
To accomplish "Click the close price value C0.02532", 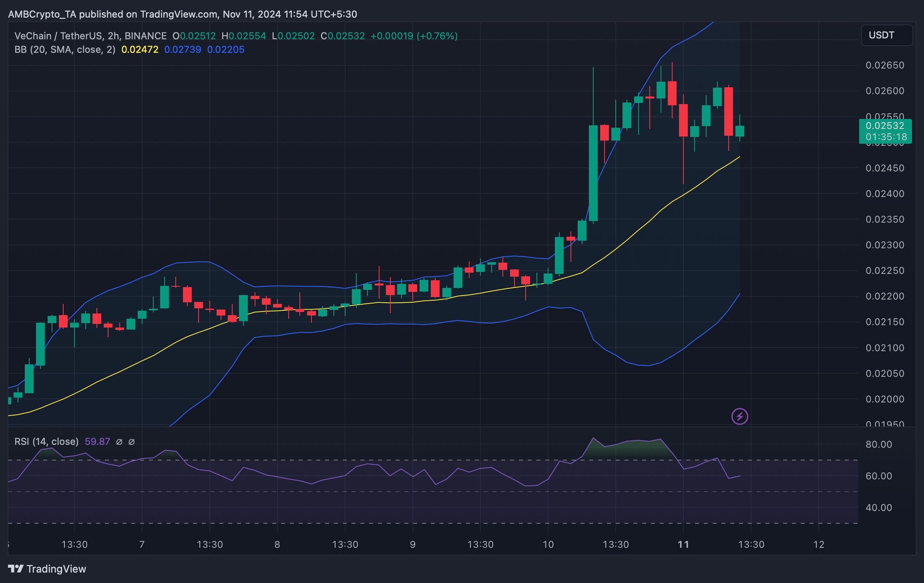I will (343, 36).
